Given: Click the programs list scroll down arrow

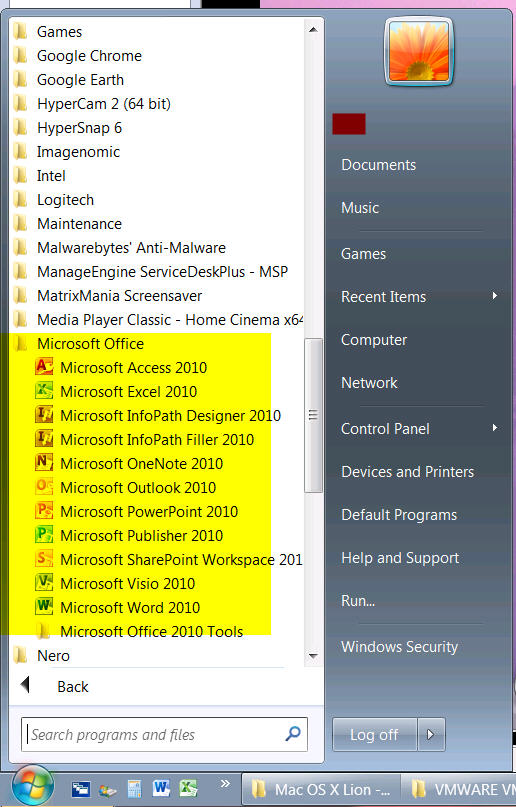Looking at the screenshot, I should point(313,656).
